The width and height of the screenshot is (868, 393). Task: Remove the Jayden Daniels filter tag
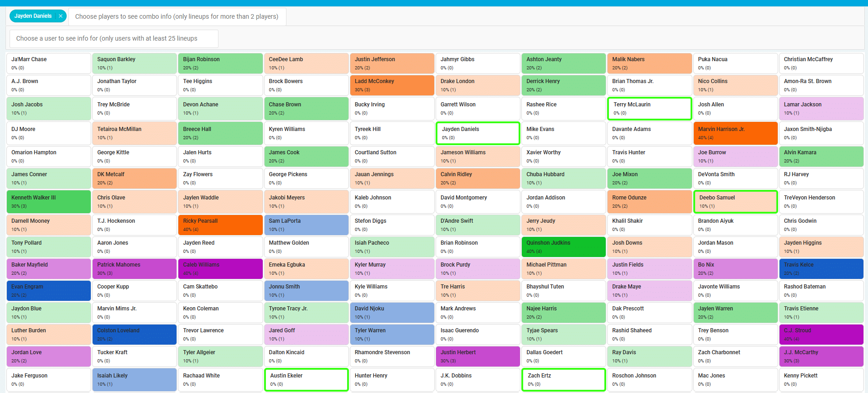(61, 16)
